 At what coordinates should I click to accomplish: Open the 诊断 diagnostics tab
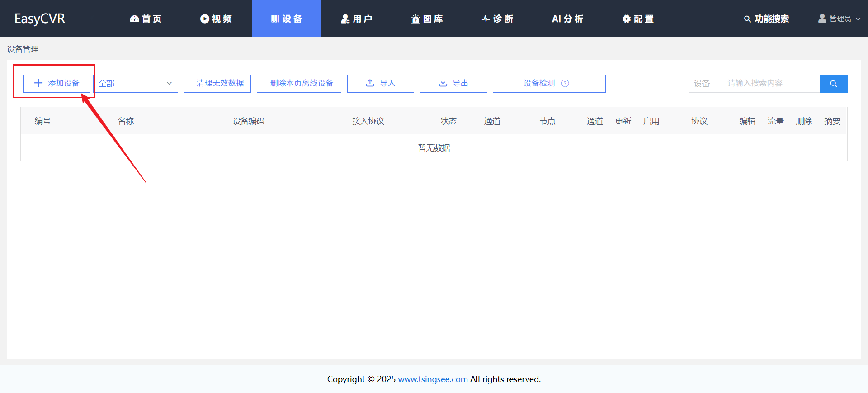point(497,19)
